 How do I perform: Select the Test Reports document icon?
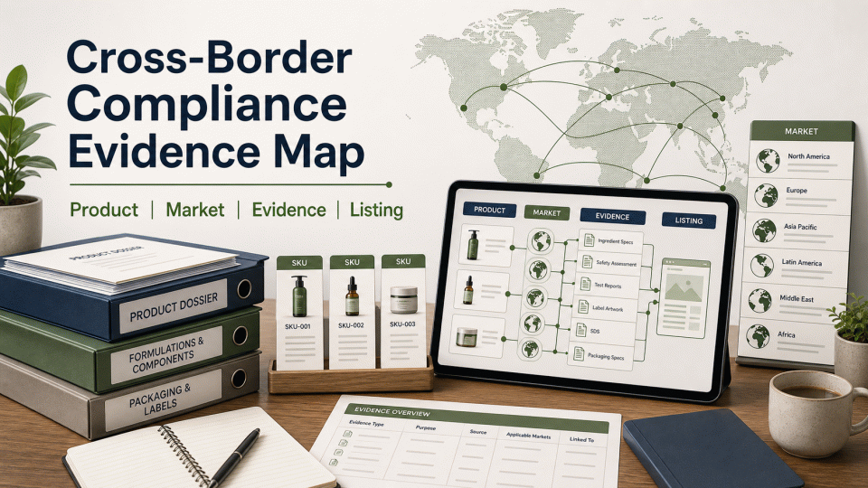tap(585, 284)
